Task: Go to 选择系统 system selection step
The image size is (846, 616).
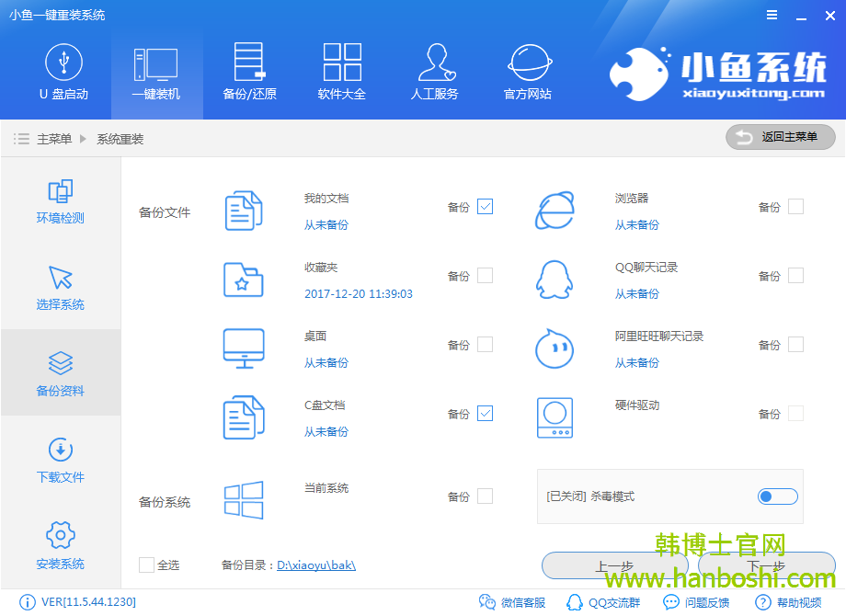Action: (x=60, y=285)
